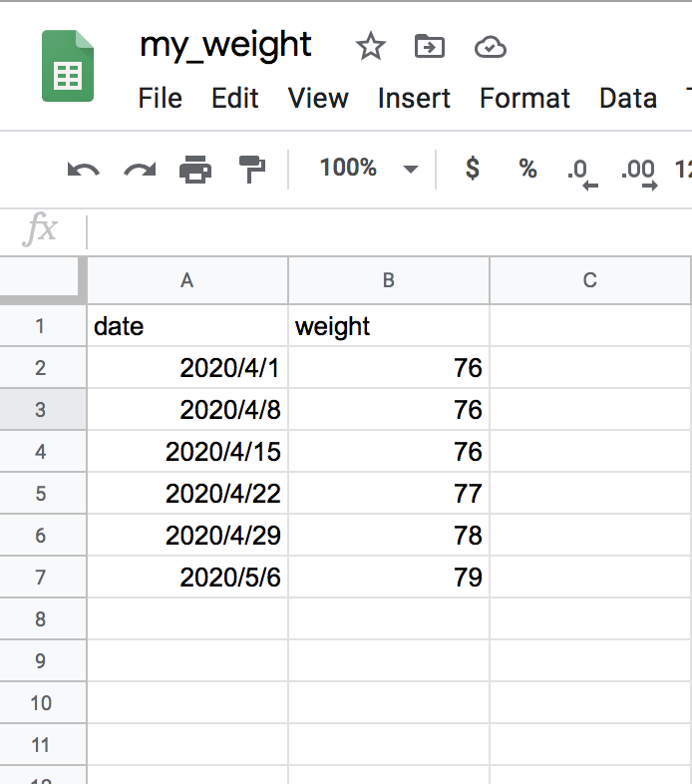Select row 3 header

43,410
